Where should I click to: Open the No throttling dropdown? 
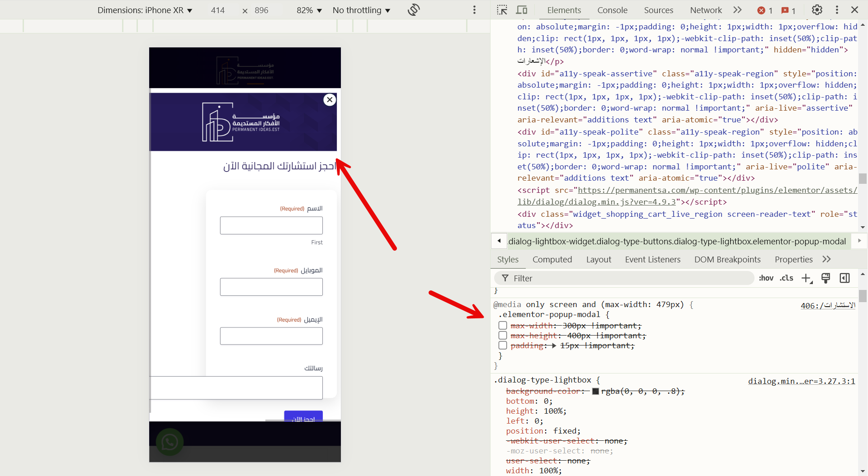[361, 10]
